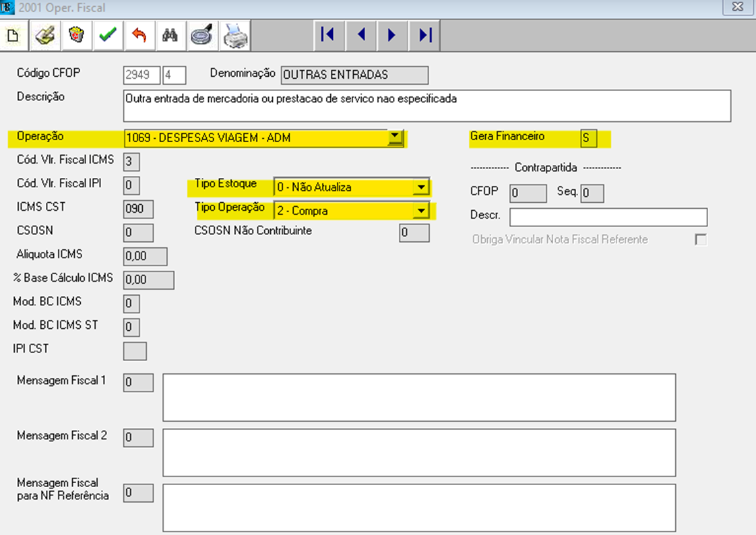Screen dimensions: 756x535
Task: Click the Mensagem Fiscal 1 code field
Action: tap(138, 383)
